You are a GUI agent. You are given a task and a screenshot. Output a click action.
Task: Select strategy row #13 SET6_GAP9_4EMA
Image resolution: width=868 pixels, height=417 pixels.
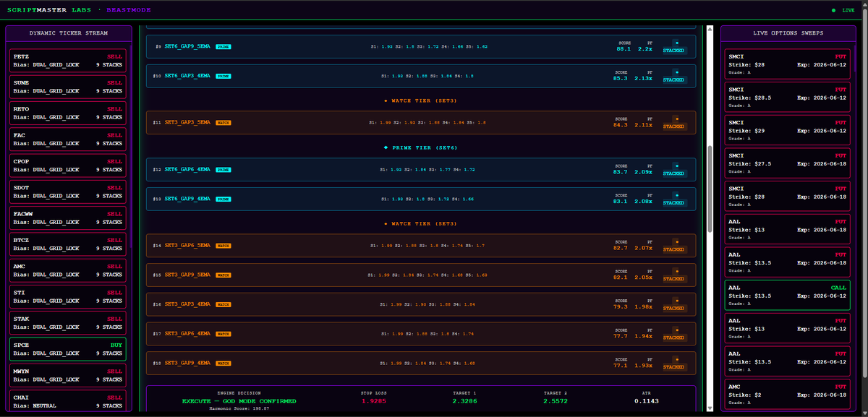pyautogui.click(x=421, y=199)
